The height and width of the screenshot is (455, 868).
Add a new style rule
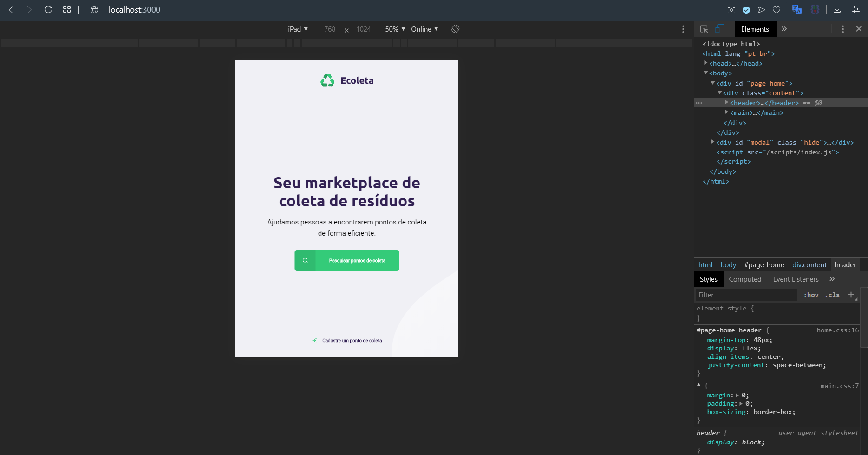click(x=851, y=295)
